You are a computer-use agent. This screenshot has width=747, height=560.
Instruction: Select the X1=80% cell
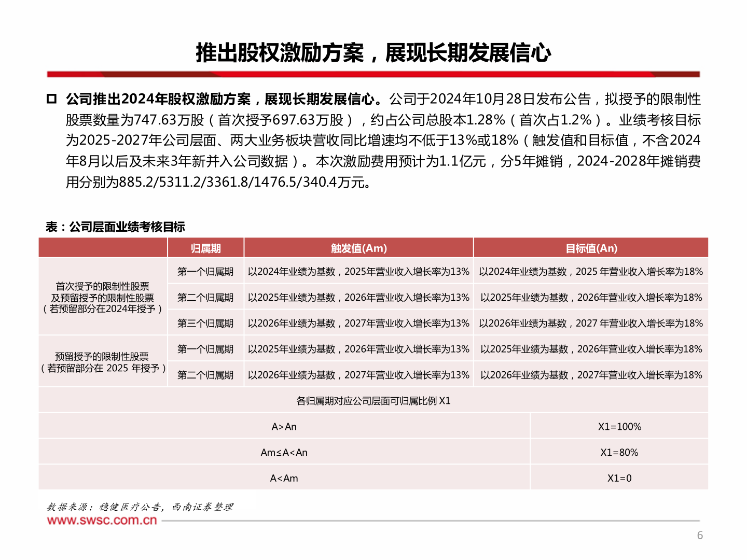point(620,452)
